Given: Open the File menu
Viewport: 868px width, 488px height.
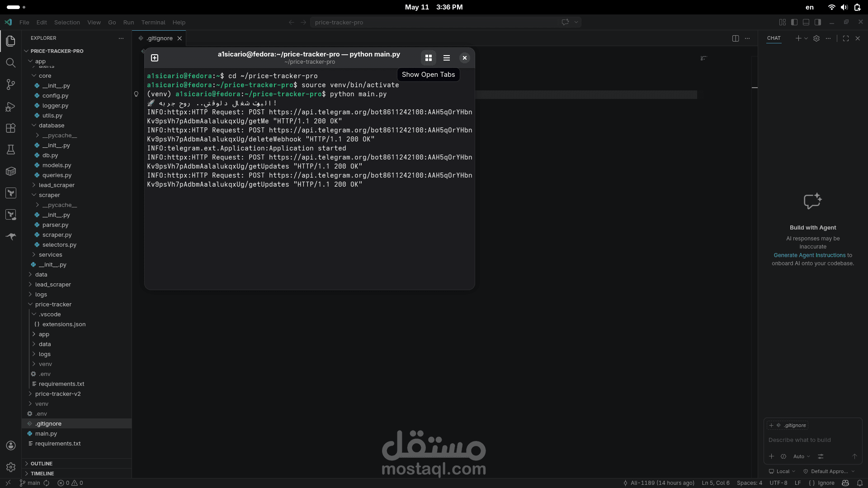Looking at the screenshot, I should click(24, 22).
